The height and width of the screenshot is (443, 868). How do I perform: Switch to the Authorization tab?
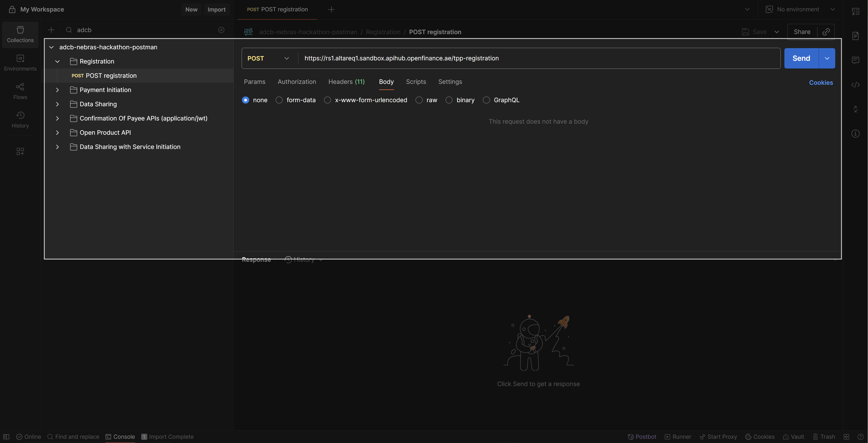pyautogui.click(x=296, y=82)
